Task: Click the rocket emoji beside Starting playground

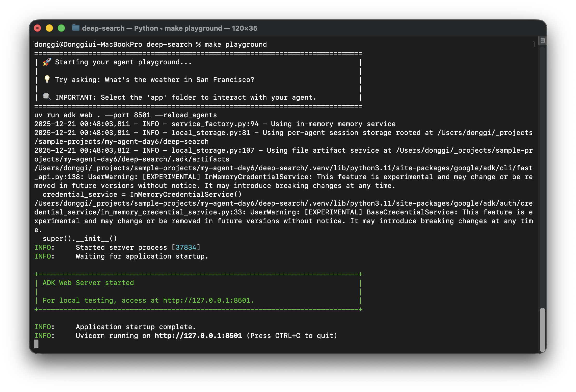Action: pyautogui.click(x=47, y=62)
